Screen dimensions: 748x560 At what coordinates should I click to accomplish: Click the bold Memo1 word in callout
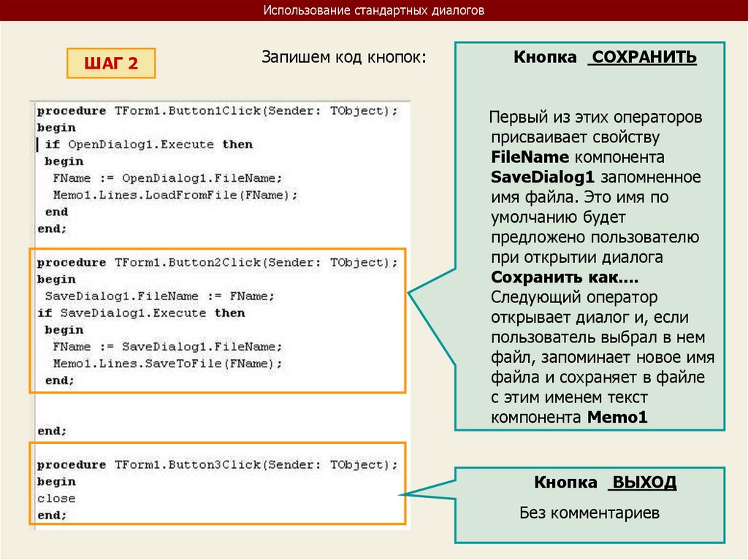point(617,418)
